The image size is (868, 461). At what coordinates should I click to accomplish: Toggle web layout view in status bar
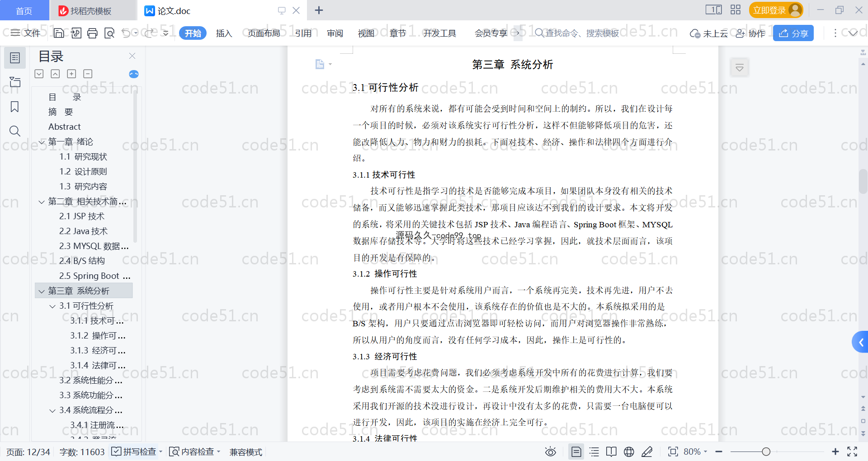629,452
